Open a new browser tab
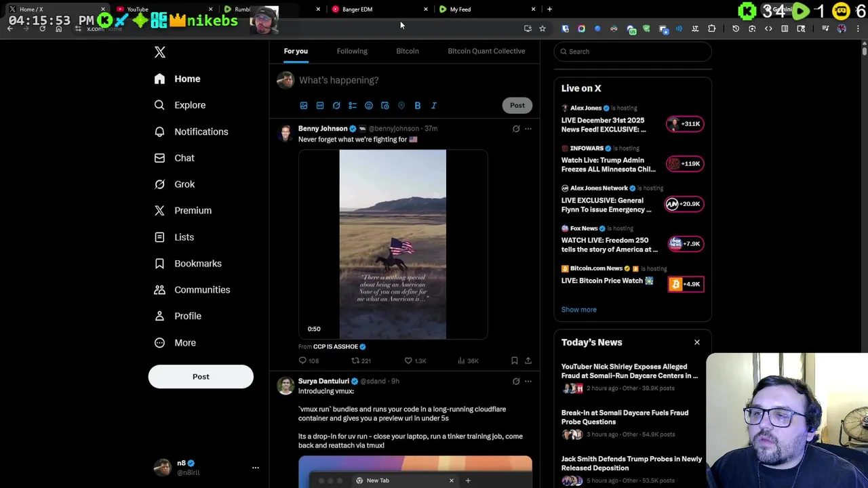The width and height of the screenshot is (868, 488). [549, 9]
